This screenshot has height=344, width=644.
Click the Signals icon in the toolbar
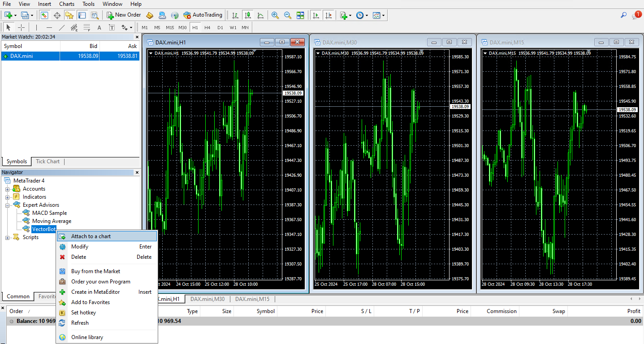click(x=175, y=15)
